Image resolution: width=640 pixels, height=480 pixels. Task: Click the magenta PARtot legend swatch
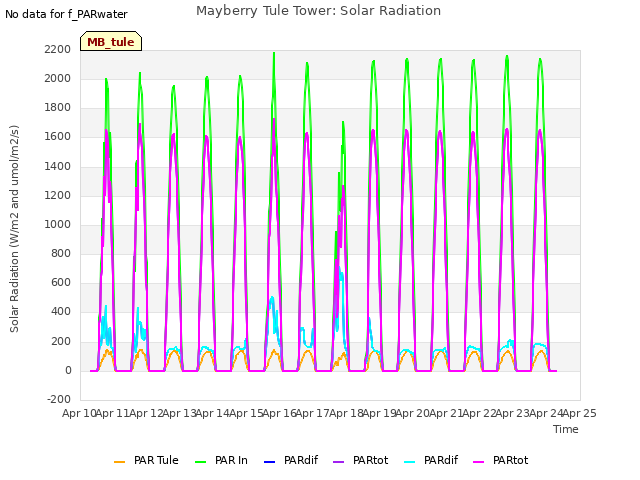[478, 462]
